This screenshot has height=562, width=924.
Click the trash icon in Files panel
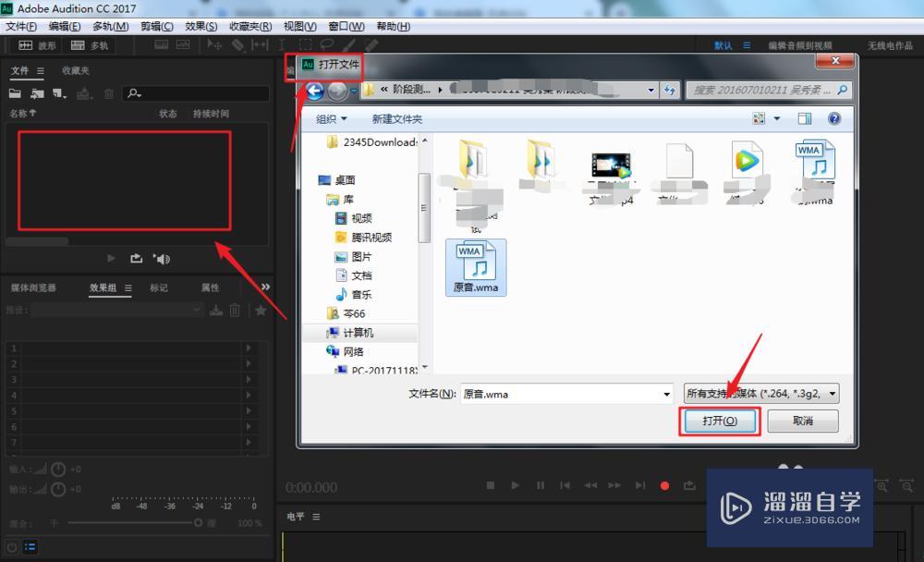coord(108,93)
